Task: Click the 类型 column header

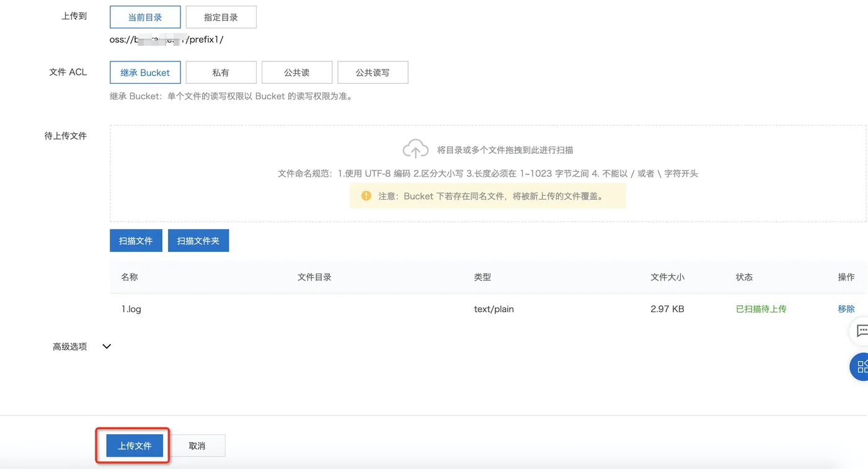Action: tap(482, 277)
